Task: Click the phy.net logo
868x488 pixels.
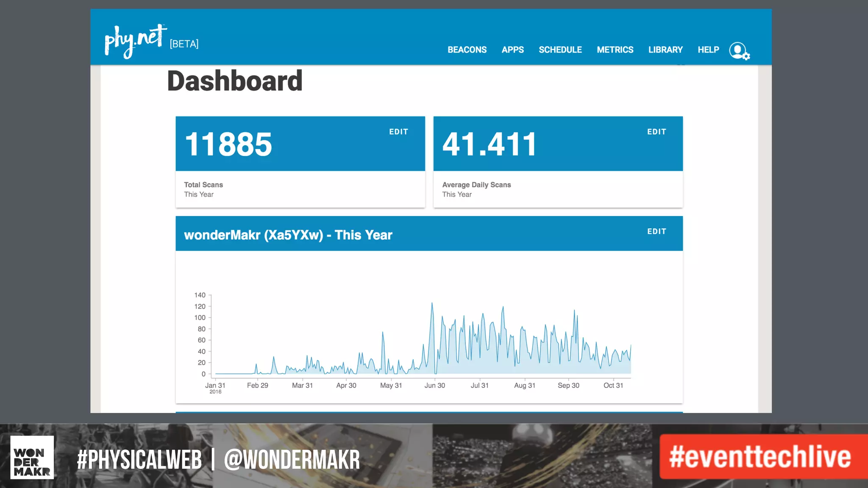Action: [135, 41]
